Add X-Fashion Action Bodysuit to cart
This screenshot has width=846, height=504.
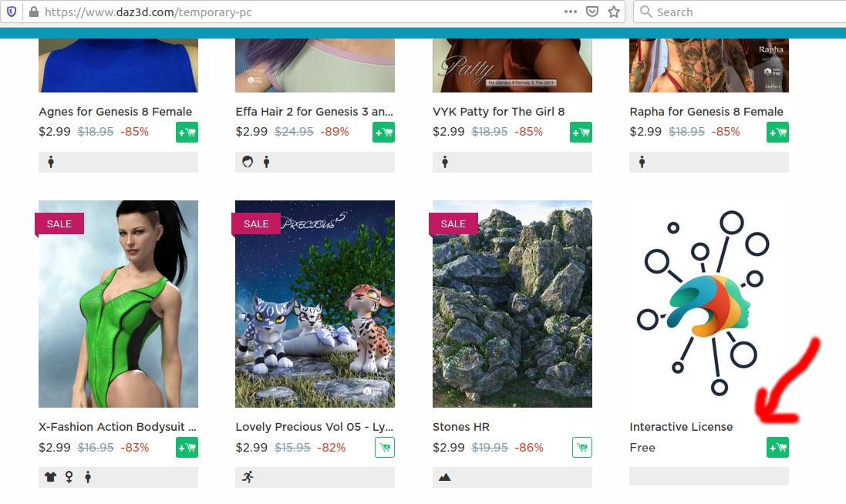click(187, 448)
